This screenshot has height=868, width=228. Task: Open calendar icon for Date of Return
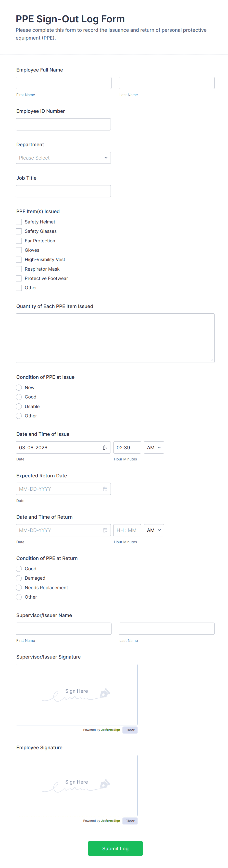click(105, 530)
